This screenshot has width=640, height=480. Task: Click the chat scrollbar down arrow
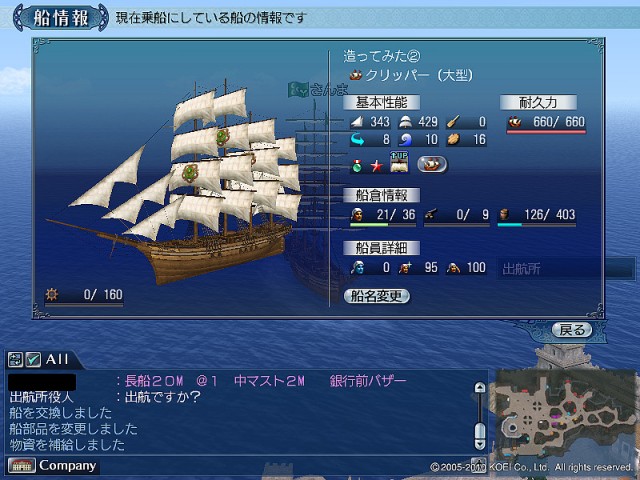[480, 444]
